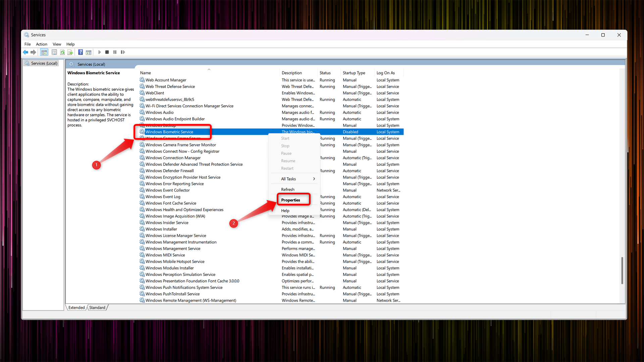Select Windows Defender Advanced Threat Protection Service
Image resolution: width=644 pixels, height=362 pixels.
coord(194,164)
